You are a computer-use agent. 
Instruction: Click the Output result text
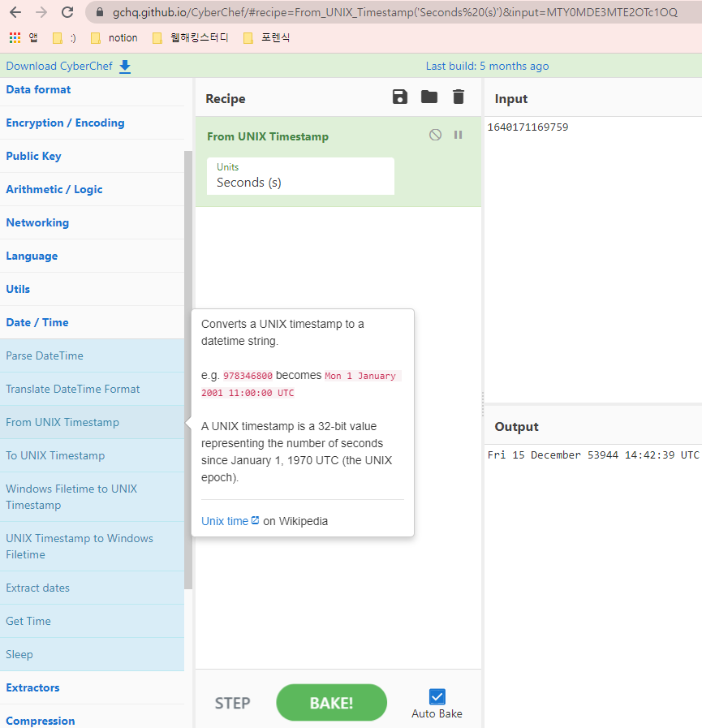click(593, 455)
